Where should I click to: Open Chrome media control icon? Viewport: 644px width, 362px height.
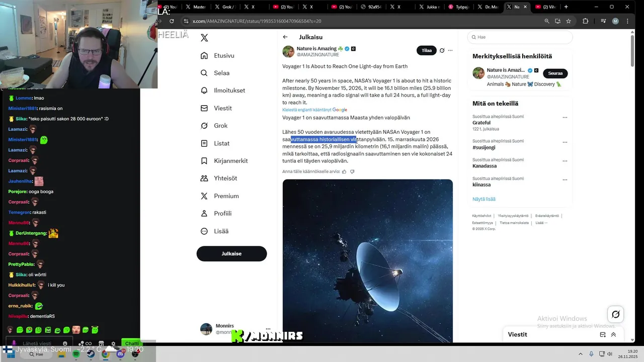coord(603,21)
